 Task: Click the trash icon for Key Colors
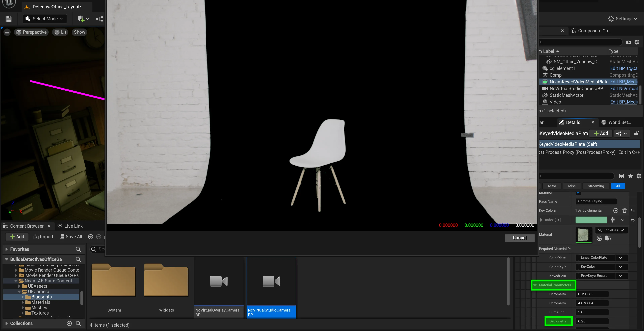625,211
